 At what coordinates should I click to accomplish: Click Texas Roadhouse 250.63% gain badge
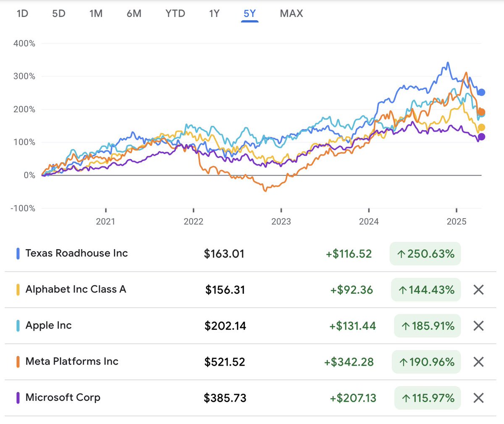point(425,254)
